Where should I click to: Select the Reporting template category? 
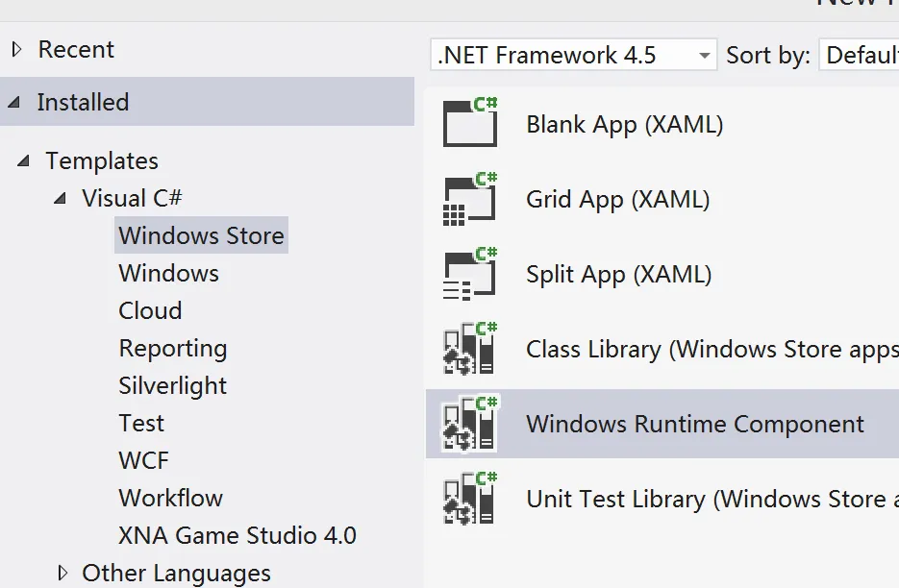point(172,349)
